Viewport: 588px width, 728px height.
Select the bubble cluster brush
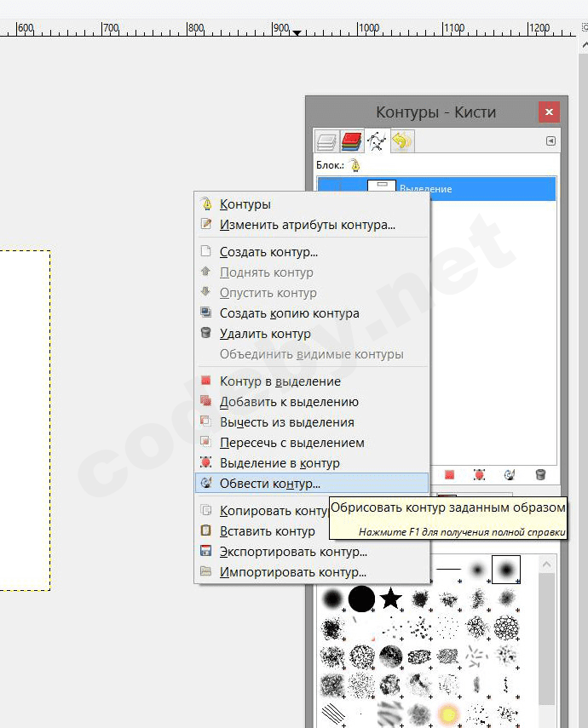pos(506,628)
